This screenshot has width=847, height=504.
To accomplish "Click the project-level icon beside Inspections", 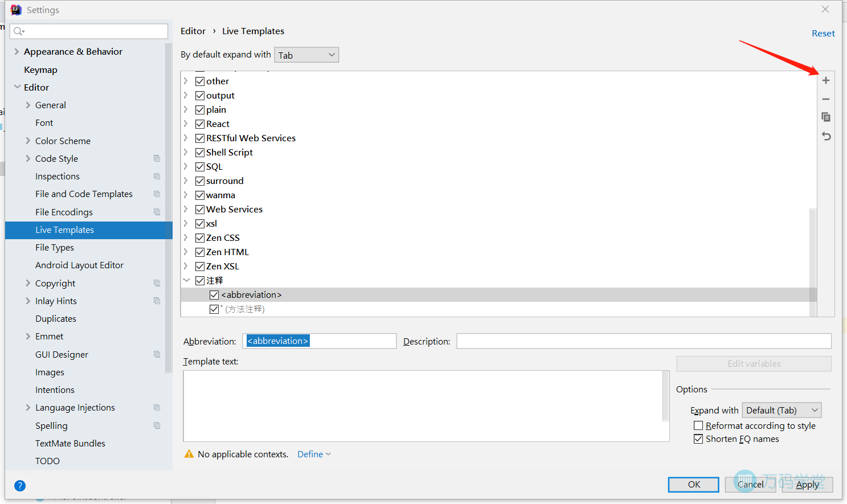I will 157,177.
